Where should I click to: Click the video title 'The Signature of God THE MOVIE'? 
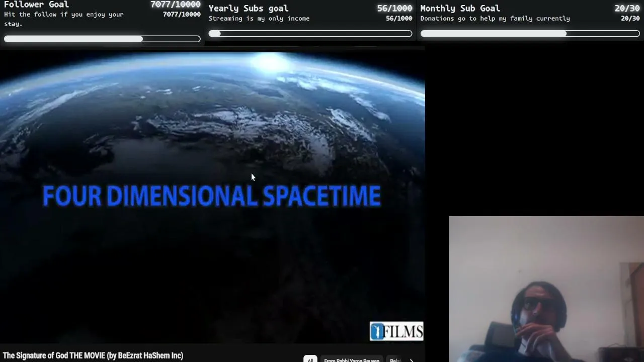(93, 355)
